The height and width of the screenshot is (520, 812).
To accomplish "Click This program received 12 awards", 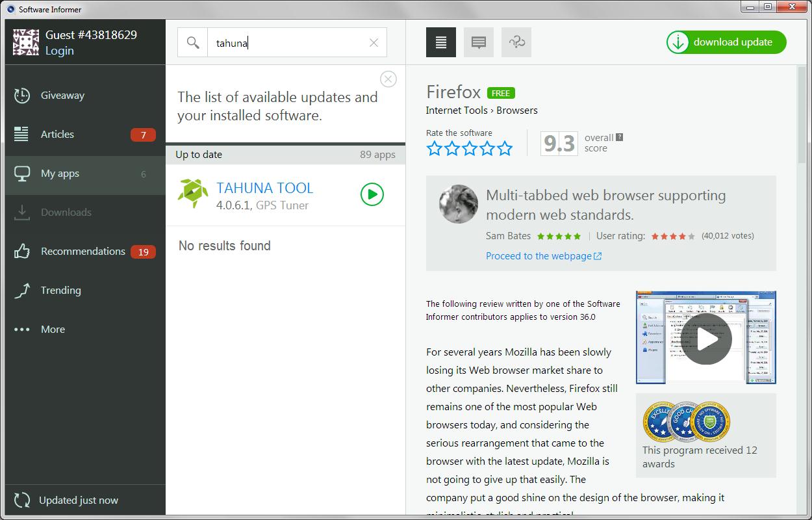I will 700,457.
